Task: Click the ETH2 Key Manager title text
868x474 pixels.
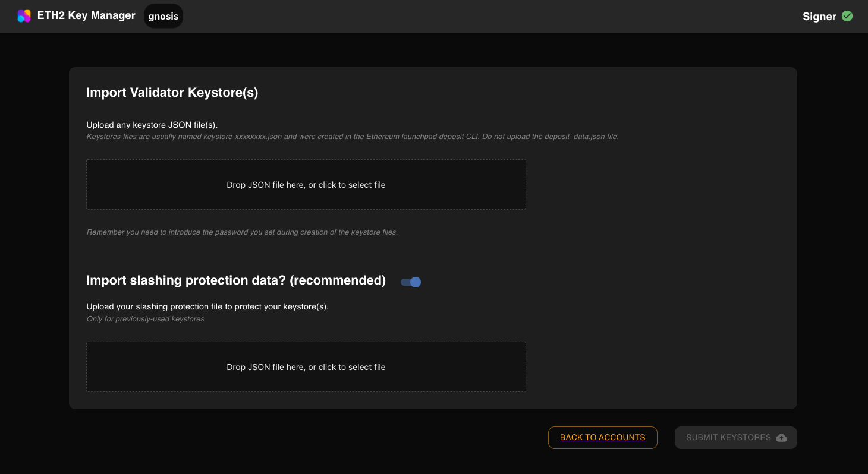Action: (x=86, y=16)
